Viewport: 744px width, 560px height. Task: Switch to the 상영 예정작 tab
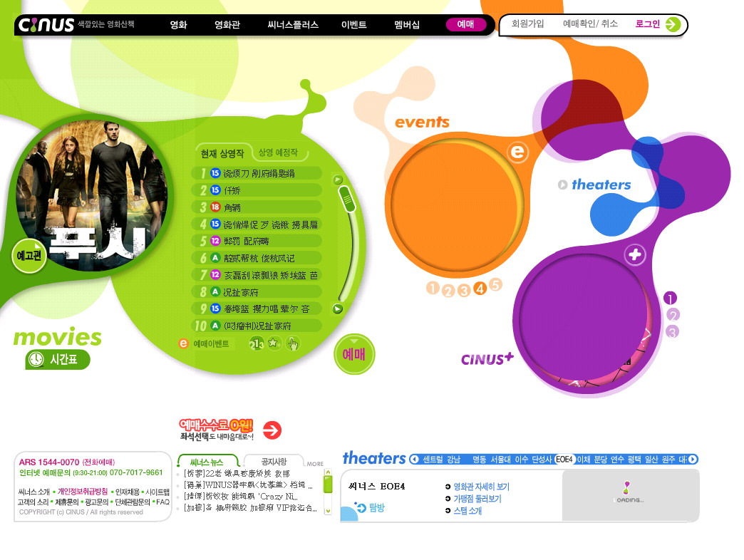coord(278,152)
